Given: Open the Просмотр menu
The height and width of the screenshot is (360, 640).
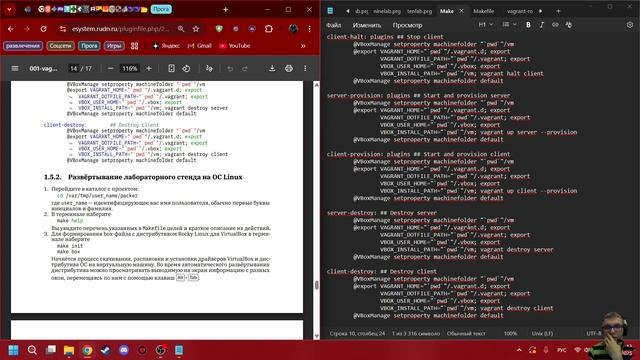Looking at the screenshot, I should pos(407,25).
